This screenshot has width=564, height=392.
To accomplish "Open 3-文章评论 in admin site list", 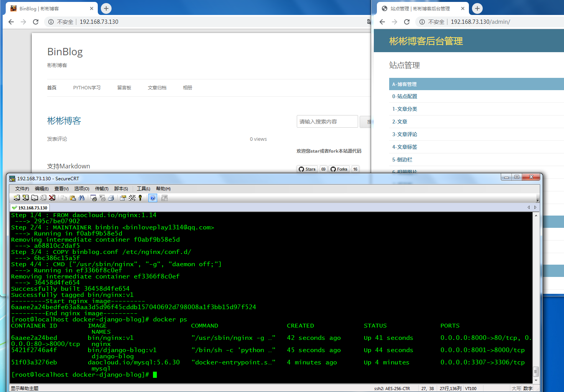I will [405, 135].
